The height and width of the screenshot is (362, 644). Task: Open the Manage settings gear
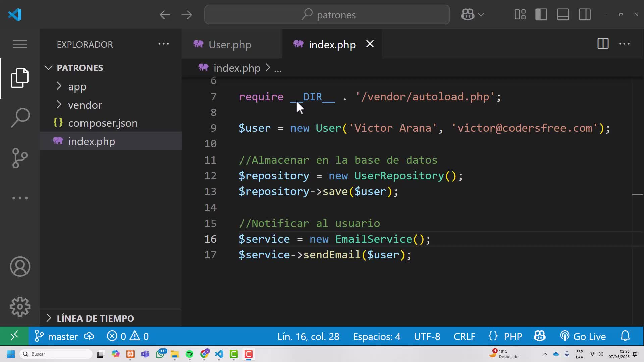[20, 307]
